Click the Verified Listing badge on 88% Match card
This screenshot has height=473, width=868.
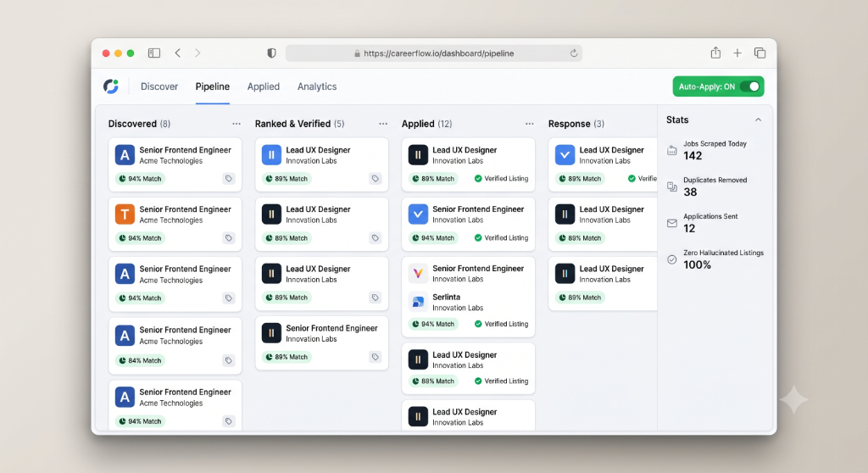point(502,381)
